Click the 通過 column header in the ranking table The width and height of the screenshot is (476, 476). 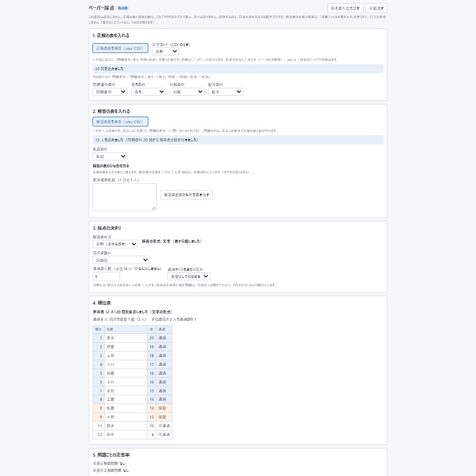164,330
